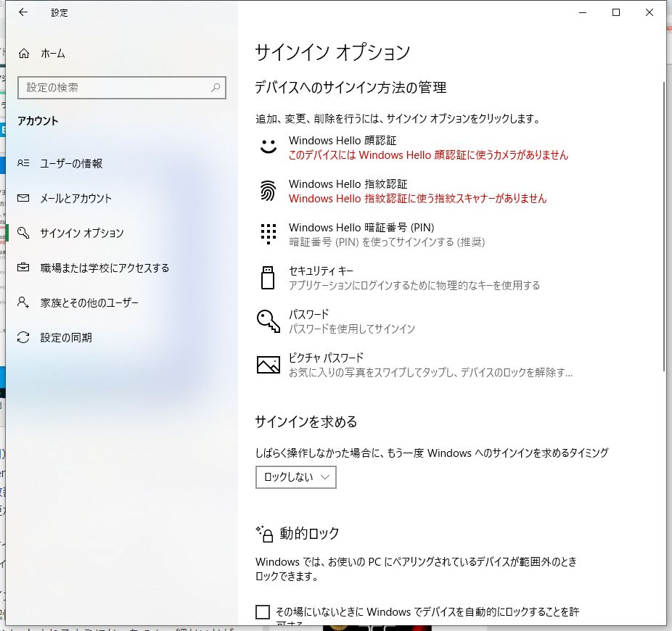Click the person-plus icon for 家族とその他のユーザー
The height and width of the screenshot is (631, 672).
tap(23, 302)
